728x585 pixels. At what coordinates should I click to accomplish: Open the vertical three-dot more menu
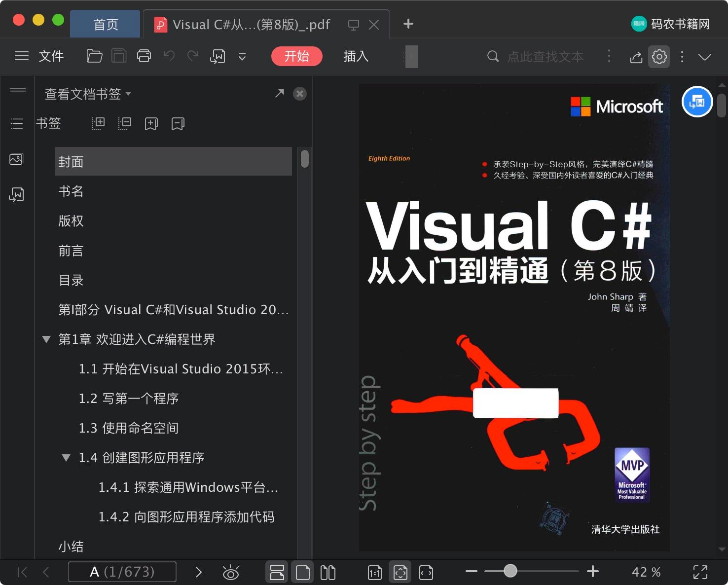[x=682, y=57]
